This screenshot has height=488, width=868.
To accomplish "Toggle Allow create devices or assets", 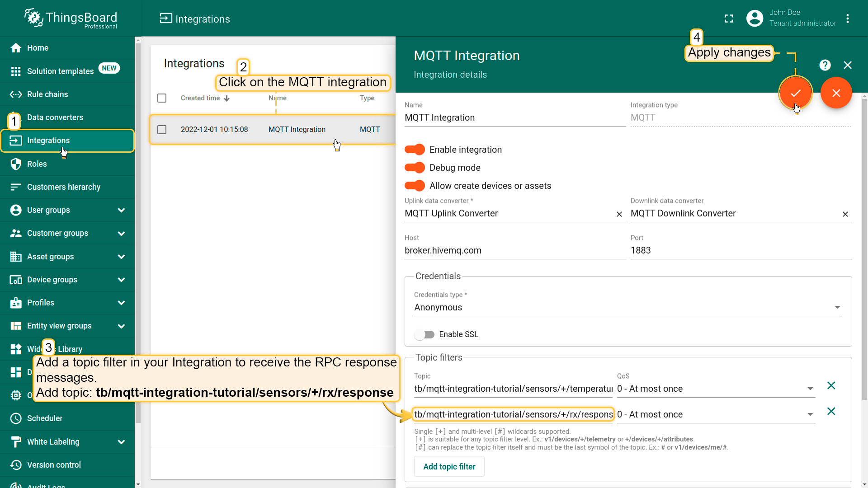I will coord(415,186).
